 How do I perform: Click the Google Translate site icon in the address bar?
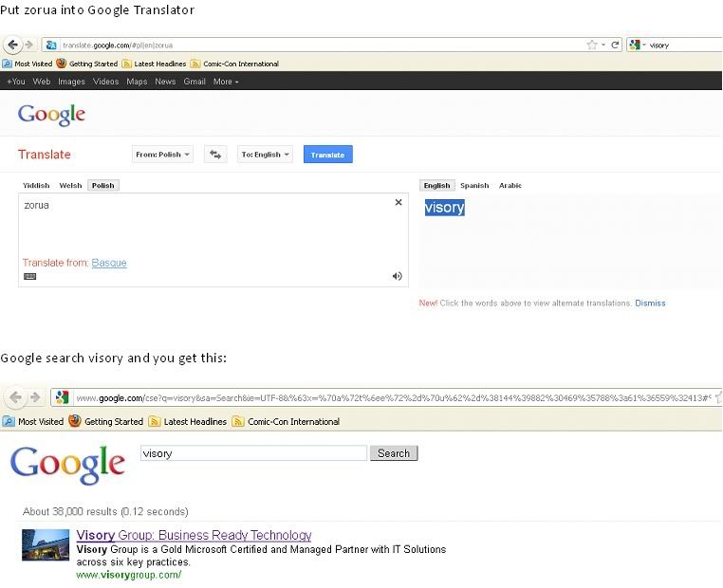(51, 46)
